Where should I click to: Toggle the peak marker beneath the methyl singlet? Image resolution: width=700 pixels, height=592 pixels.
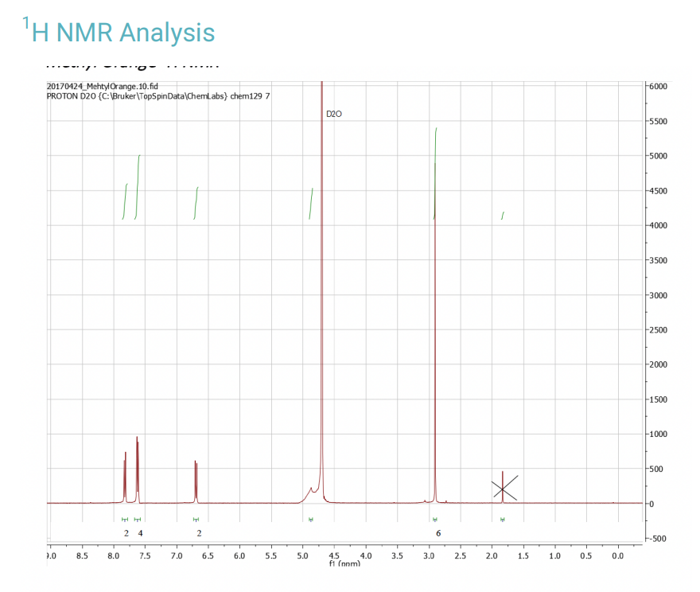[437, 517]
